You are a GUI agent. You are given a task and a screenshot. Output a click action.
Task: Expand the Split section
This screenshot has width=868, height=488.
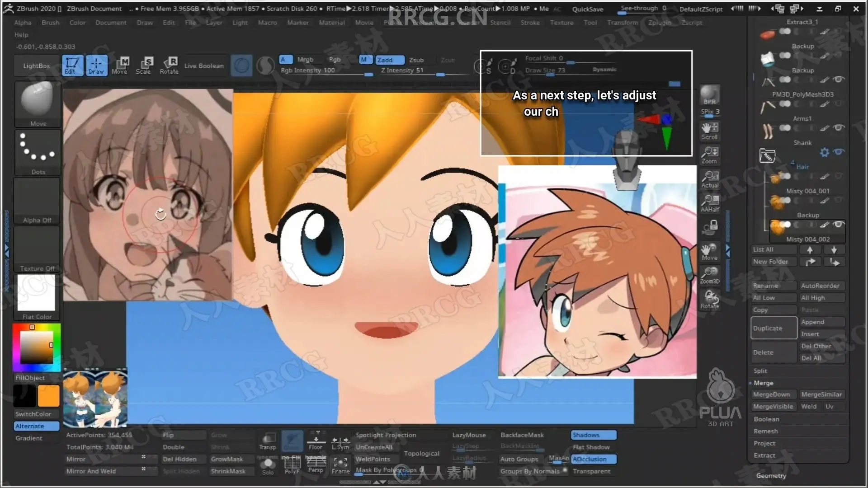pyautogui.click(x=760, y=371)
